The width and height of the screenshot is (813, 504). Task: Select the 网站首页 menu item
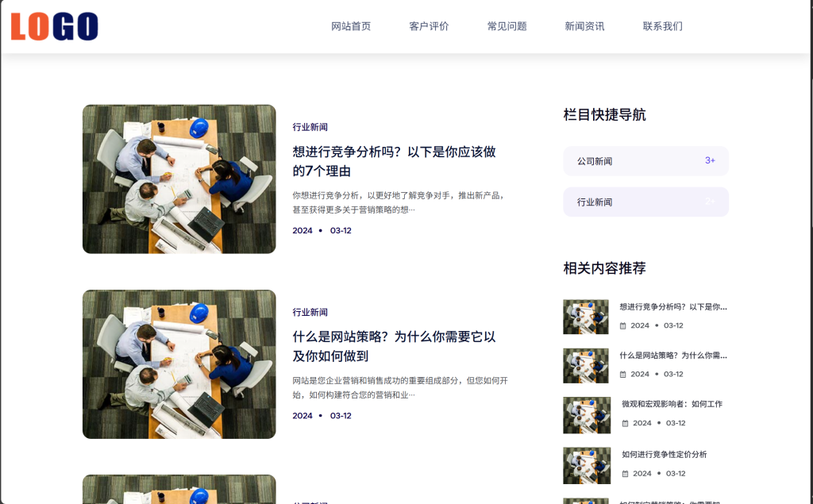[352, 25]
